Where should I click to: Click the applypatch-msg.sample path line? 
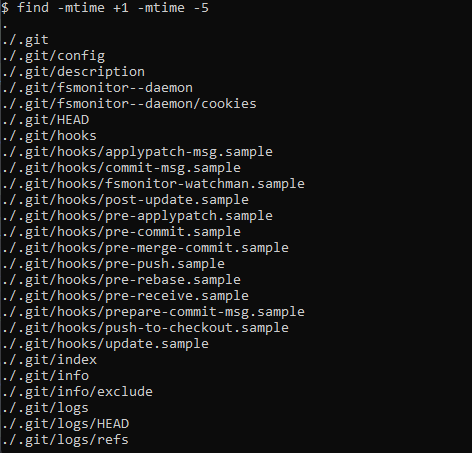point(137,152)
